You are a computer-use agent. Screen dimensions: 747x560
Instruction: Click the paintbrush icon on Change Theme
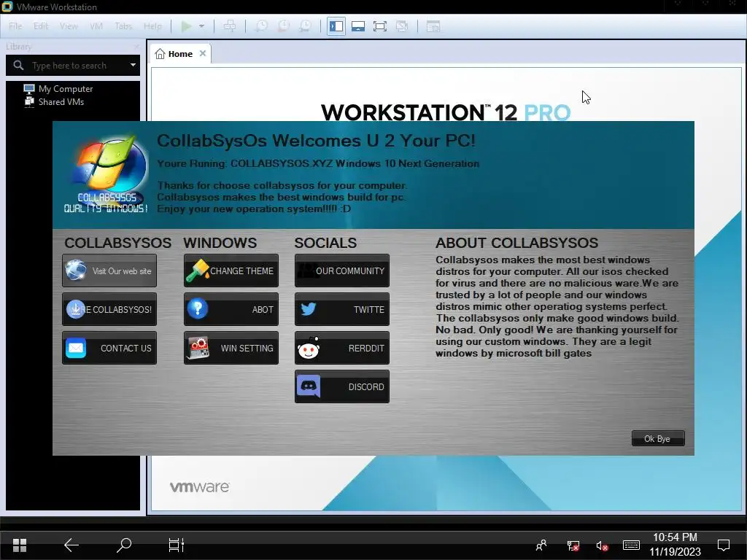[x=197, y=271]
